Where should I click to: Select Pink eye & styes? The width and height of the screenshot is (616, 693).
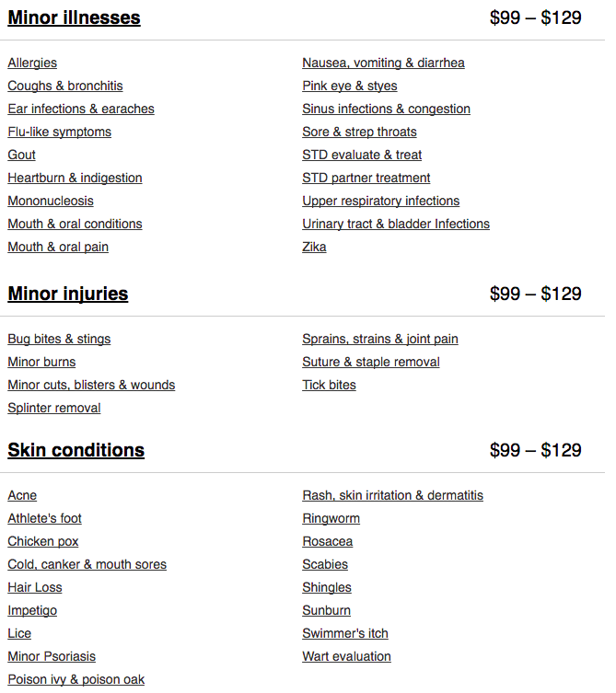[x=350, y=86]
